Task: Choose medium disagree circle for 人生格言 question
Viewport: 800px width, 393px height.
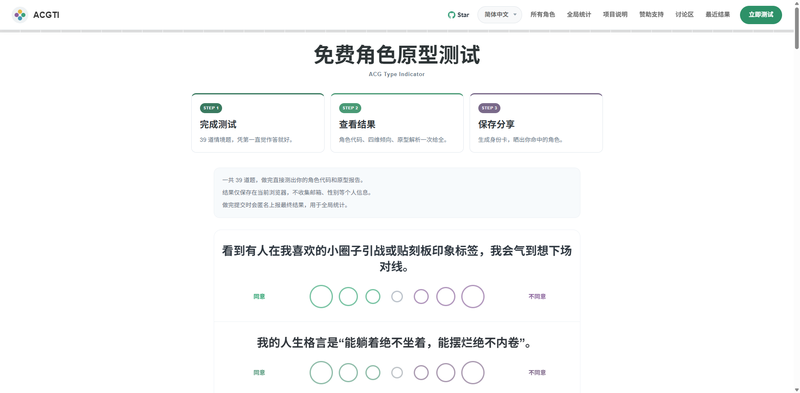Action: 445,373
